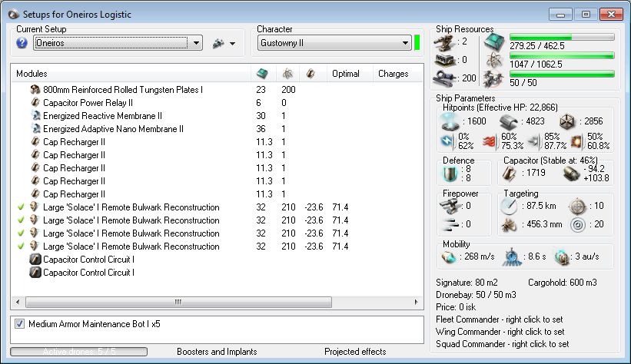This screenshot has height=364, width=631.
Task: Click the shield hitpoints icon
Action: point(450,121)
